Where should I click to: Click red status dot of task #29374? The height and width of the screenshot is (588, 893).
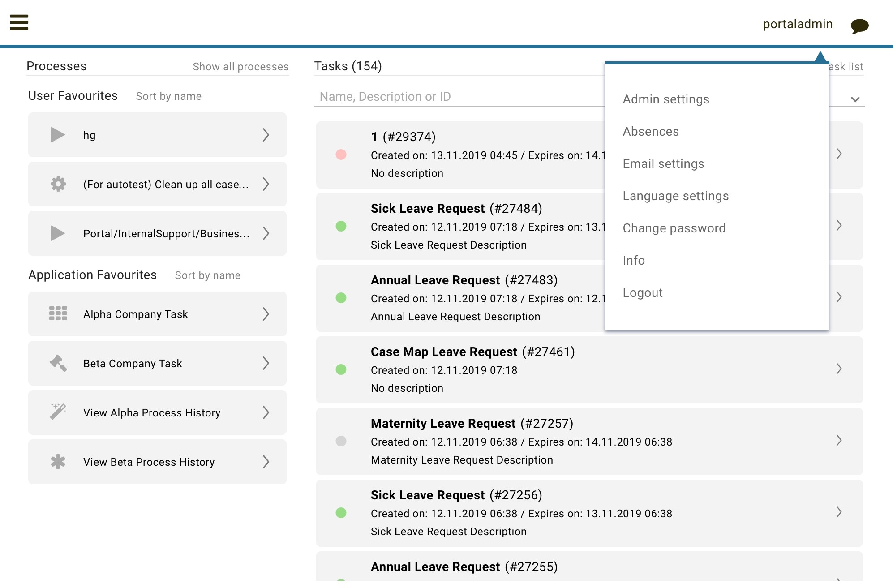[x=341, y=155]
